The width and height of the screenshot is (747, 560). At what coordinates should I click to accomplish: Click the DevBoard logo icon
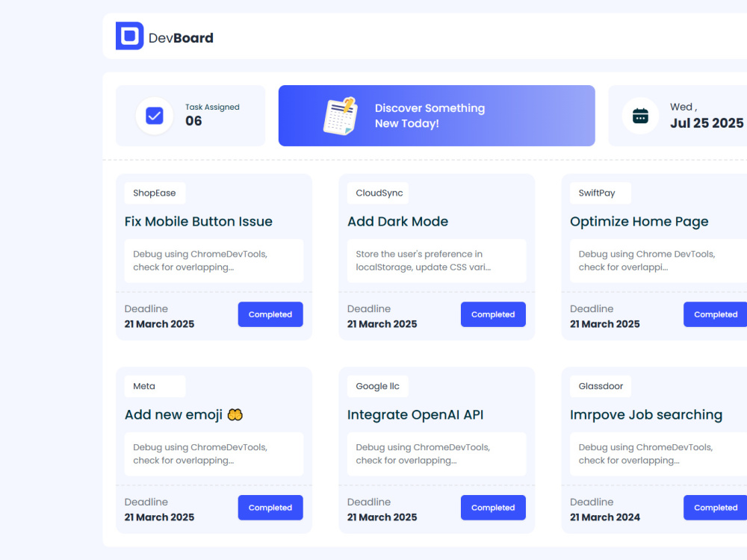(129, 36)
